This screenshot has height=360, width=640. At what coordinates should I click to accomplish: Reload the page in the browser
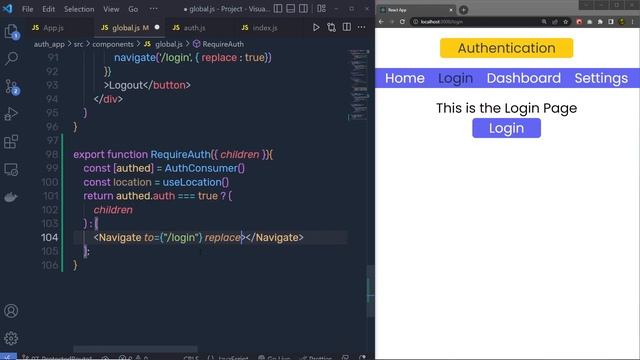402,22
